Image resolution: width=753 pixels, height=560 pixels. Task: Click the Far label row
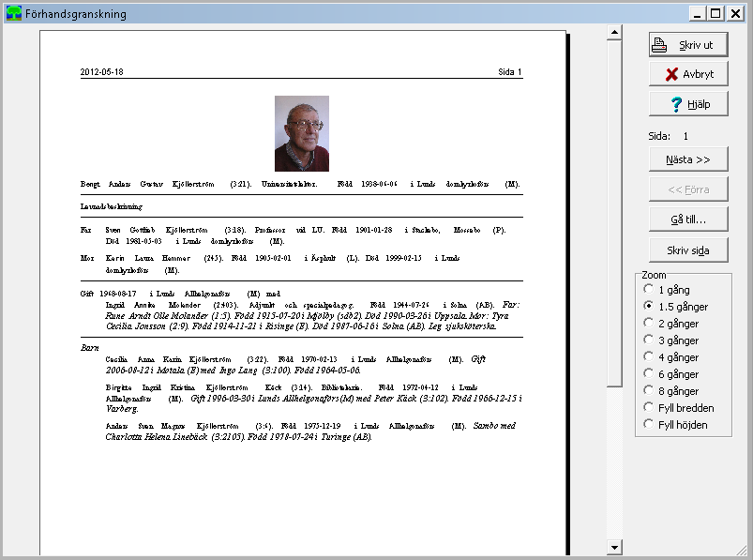(x=293, y=235)
